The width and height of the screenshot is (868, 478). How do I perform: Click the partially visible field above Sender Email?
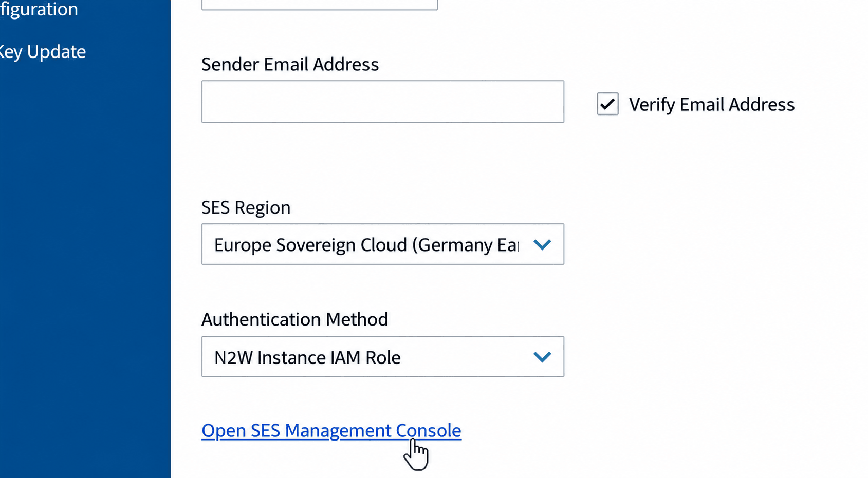click(320, 5)
